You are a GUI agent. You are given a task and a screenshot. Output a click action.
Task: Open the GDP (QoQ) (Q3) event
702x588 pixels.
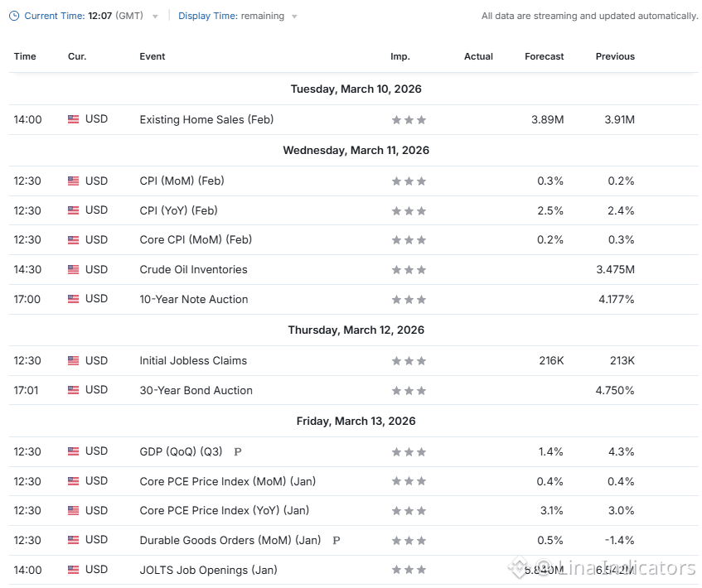coord(181,451)
